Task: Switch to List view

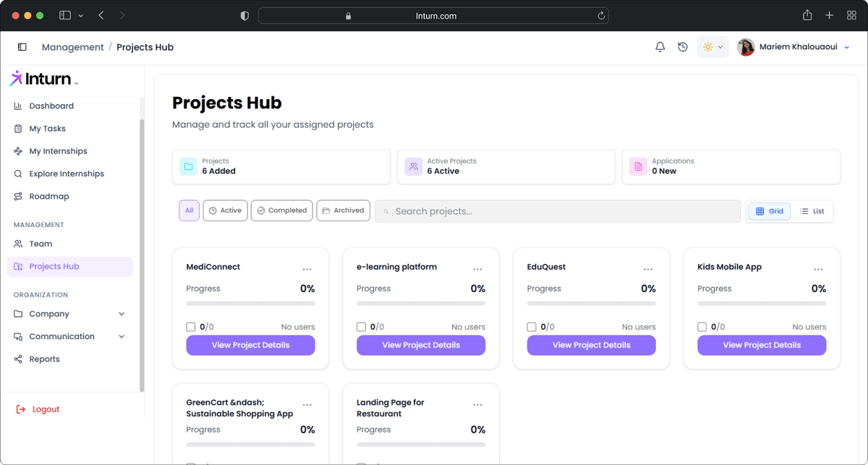Action: pyautogui.click(x=812, y=211)
